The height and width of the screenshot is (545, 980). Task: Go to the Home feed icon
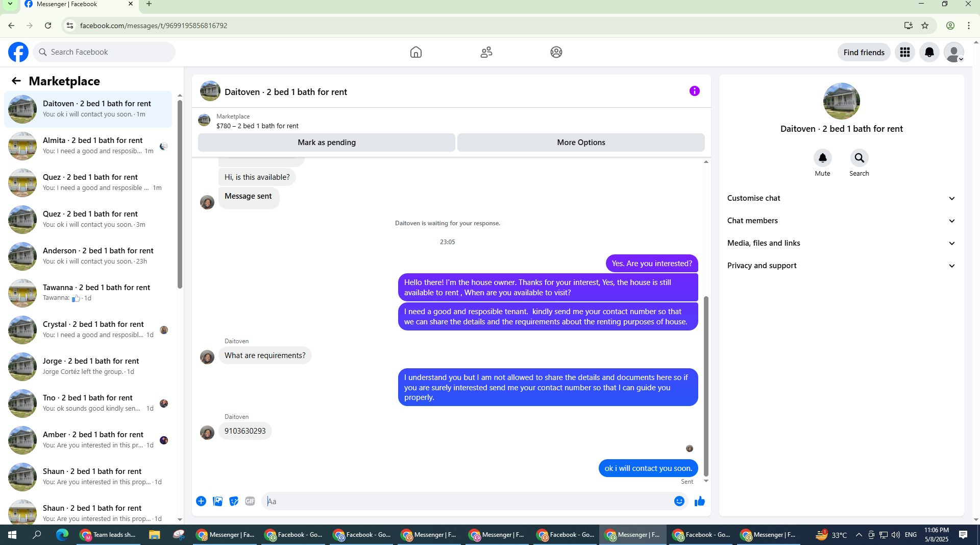[416, 52]
